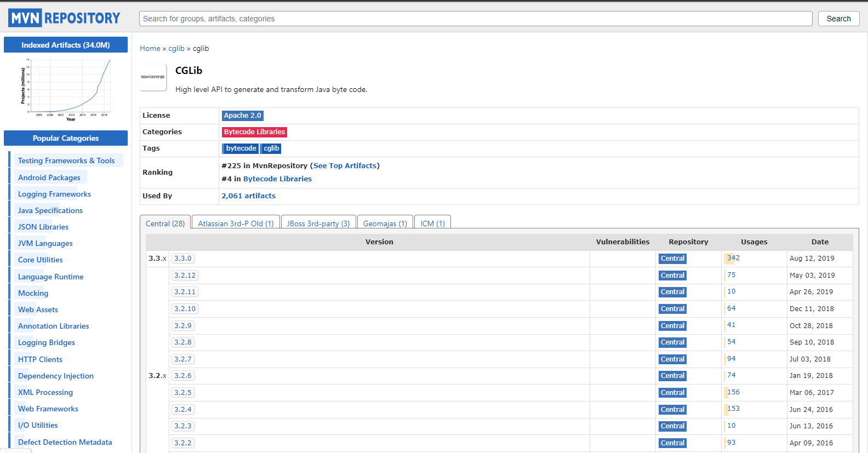Screen dimensions: 868x453
Task: Click Central badge in the 3.2.9 row
Action: pos(672,326)
